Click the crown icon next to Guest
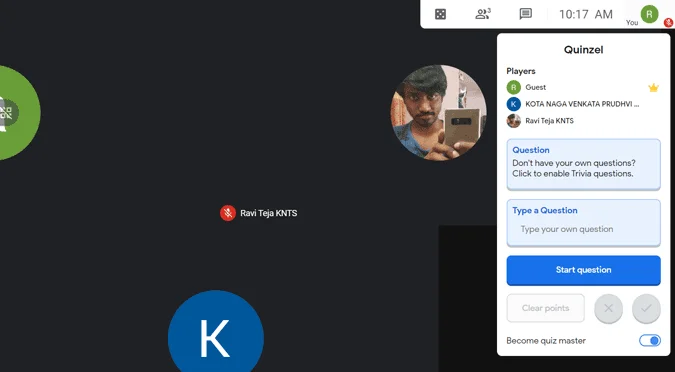Image resolution: width=675 pixels, height=372 pixels. pyautogui.click(x=653, y=88)
